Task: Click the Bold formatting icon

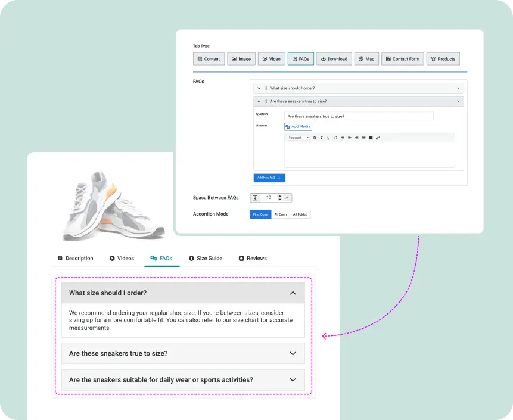Action: click(315, 138)
